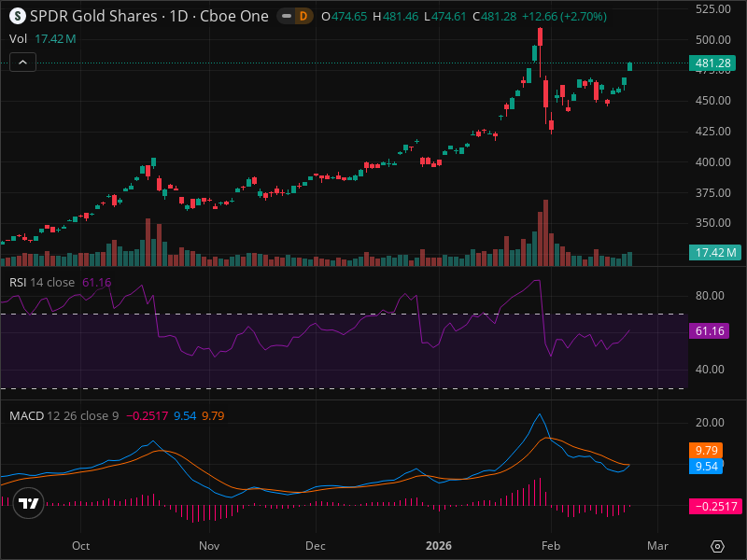Select the MACD 12 26 close 9 legend
The width and height of the screenshot is (747, 560).
click(x=63, y=415)
